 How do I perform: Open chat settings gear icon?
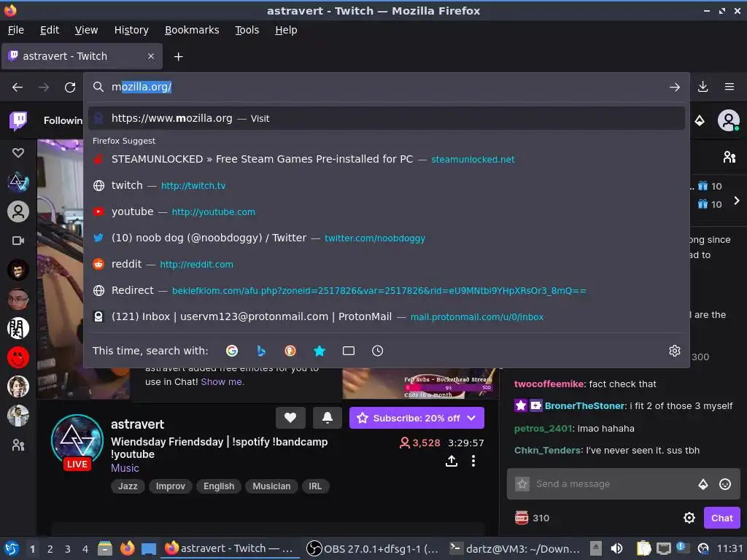pyautogui.click(x=689, y=518)
